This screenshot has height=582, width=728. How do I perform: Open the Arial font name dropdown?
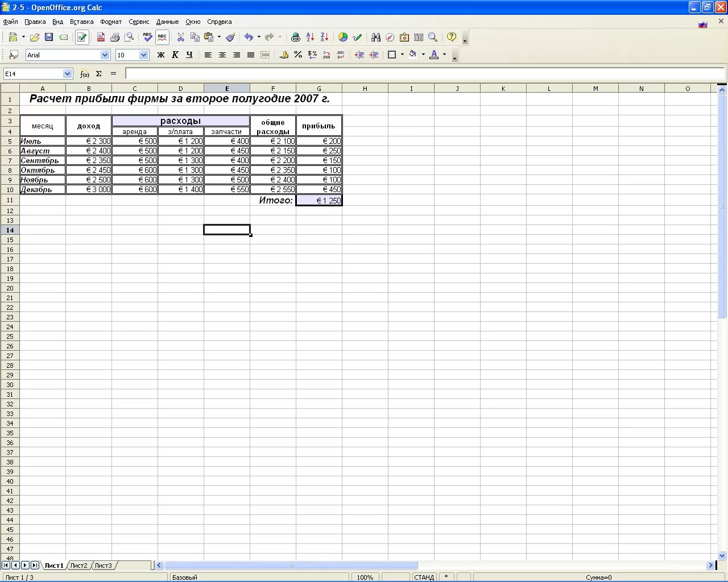pyautogui.click(x=105, y=55)
